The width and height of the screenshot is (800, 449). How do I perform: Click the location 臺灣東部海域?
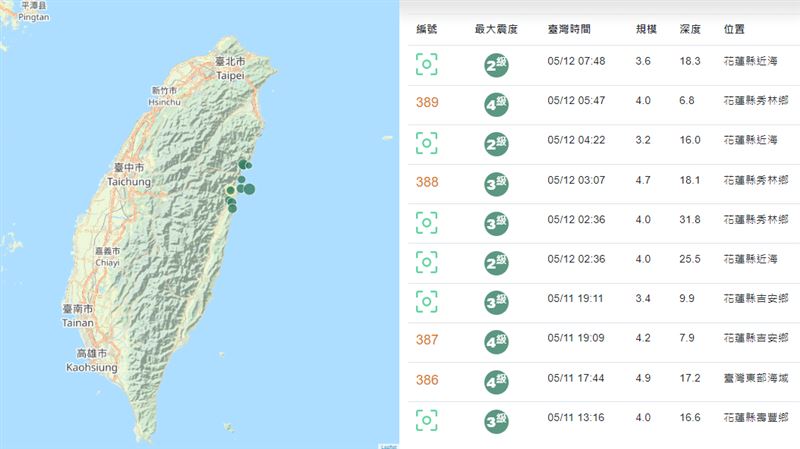point(756,378)
